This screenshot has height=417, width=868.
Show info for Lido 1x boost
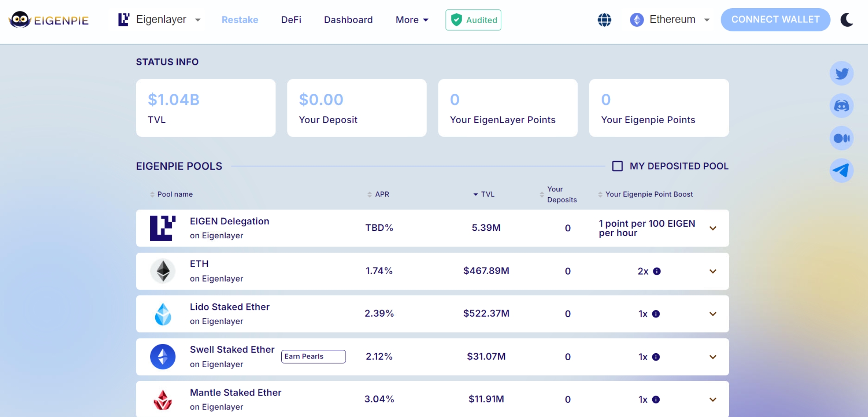pyautogui.click(x=656, y=314)
